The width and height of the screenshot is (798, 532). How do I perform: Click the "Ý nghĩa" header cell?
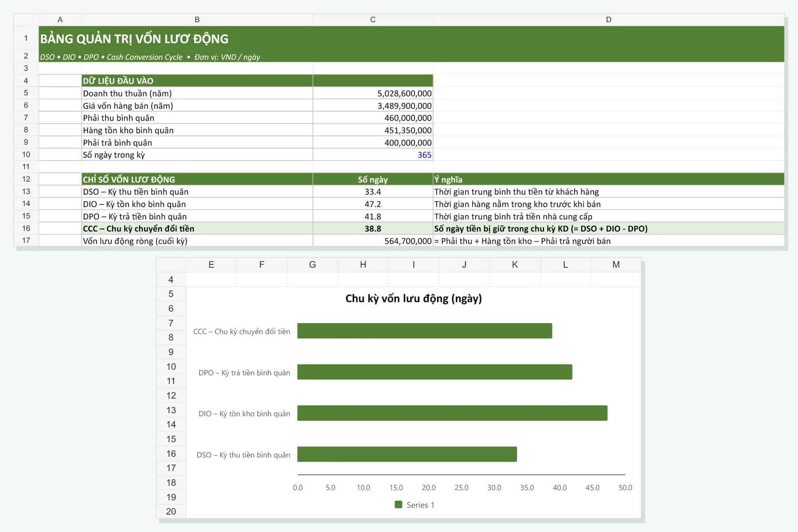[x=609, y=179]
